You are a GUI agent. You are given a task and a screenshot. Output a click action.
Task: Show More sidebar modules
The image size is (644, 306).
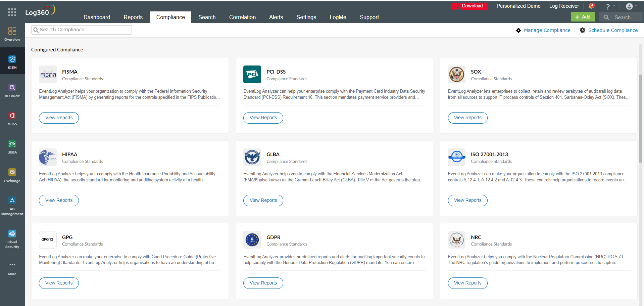tap(12, 269)
